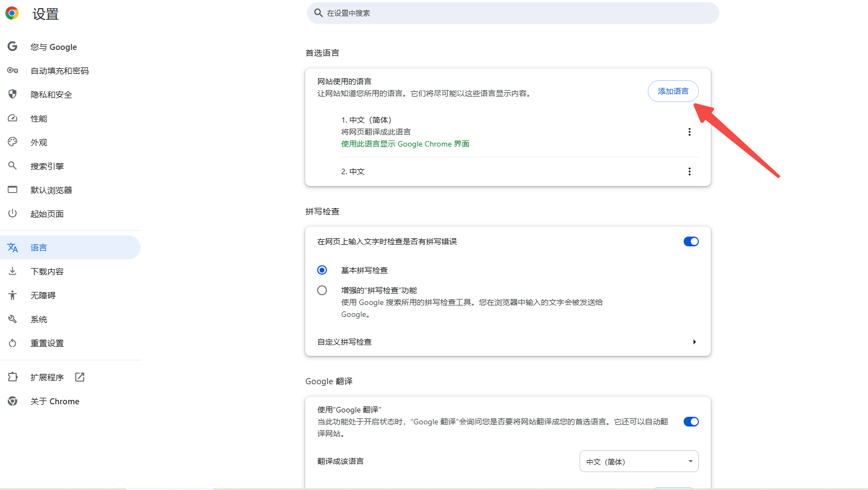
Task: Click the accessibility icon for 无障碍
Action: point(12,295)
